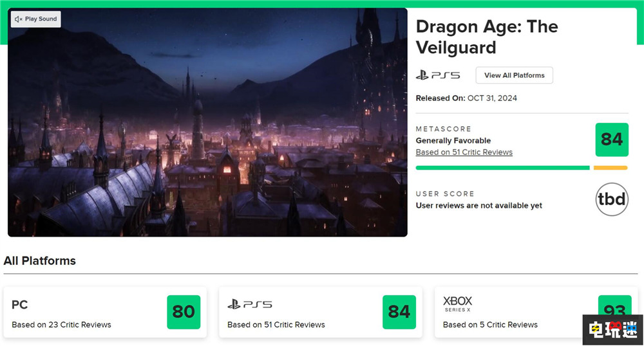Viewport: 644px width, 346px height.
Task: Click the All Platforms section heading
Action: click(x=40, y=260)
